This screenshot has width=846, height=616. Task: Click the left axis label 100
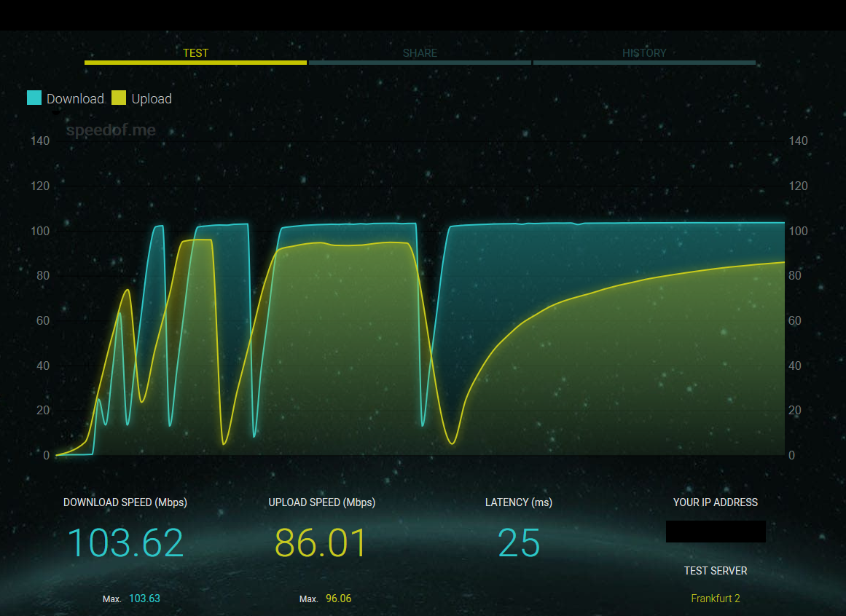pyautogui.click(x=40, y=232)
